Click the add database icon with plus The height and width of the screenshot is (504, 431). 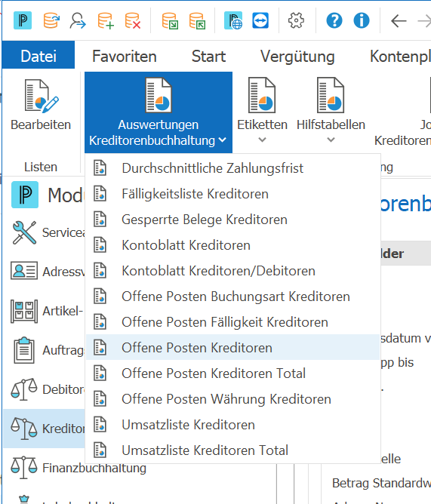coord(106,20)
